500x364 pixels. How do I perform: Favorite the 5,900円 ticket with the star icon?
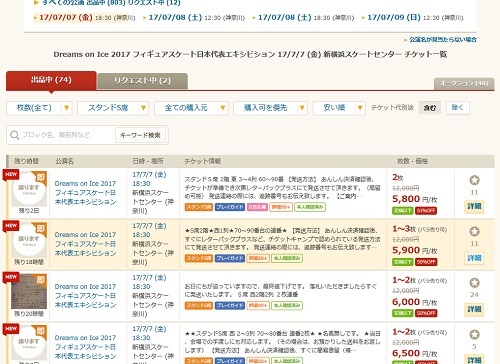click(x=474, y=231)
